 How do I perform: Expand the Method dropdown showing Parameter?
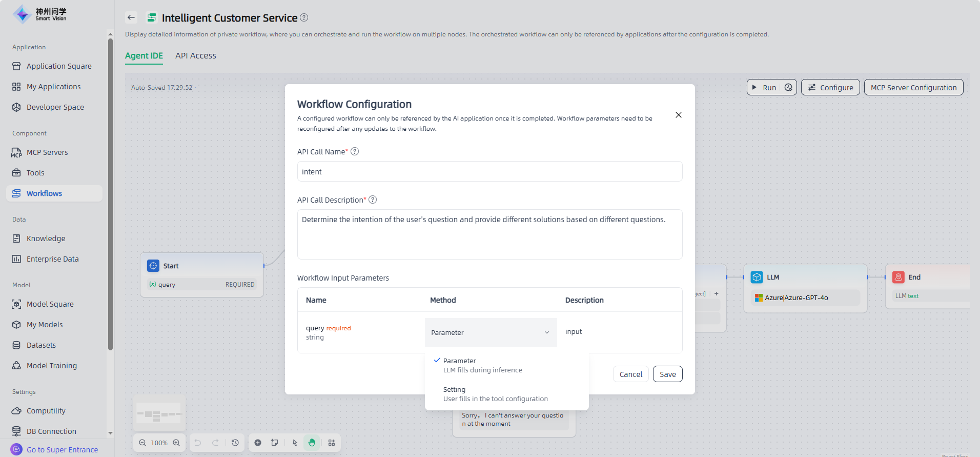point(491,332)
